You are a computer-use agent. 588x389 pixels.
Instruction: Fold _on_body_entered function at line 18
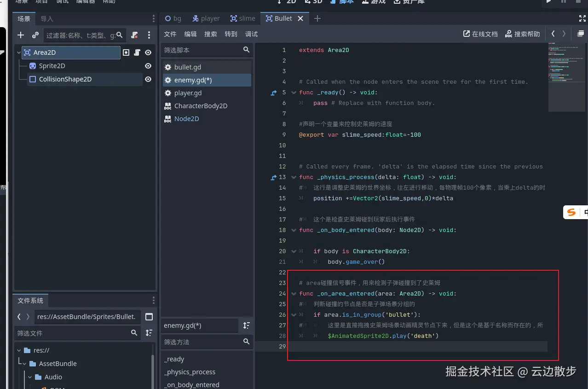tap(294, 230)
